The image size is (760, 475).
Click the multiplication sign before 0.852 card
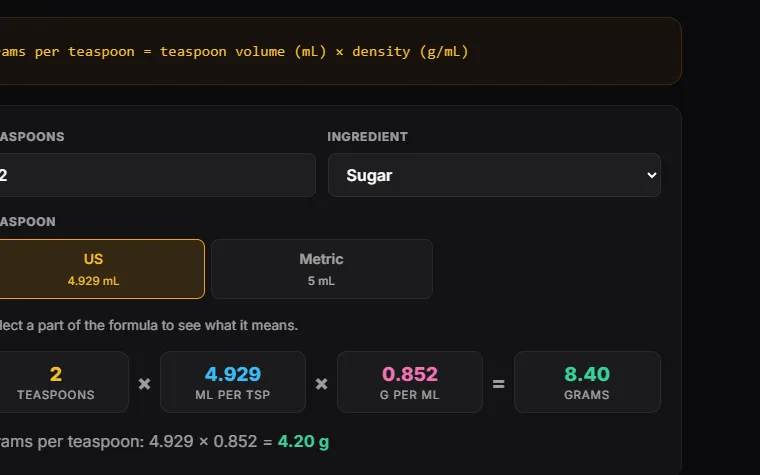click(321, 384)
